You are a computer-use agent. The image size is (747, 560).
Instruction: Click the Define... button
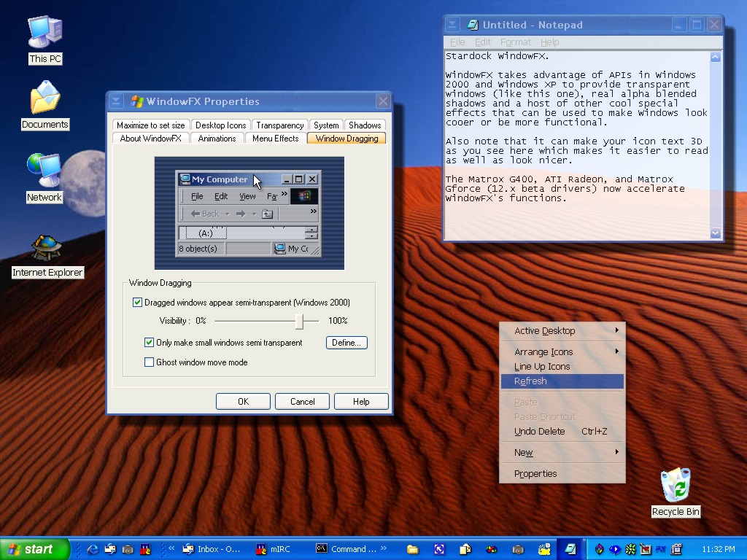pos(347,343)
